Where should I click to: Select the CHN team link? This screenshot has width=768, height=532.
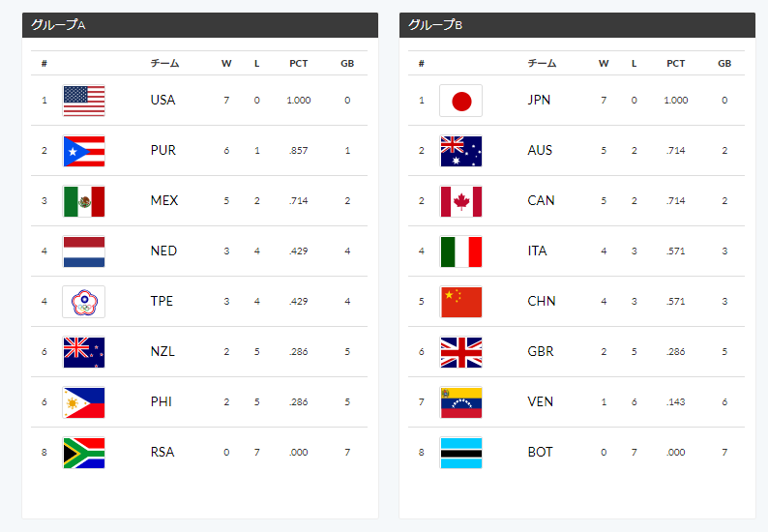click(x=542, y=301)
